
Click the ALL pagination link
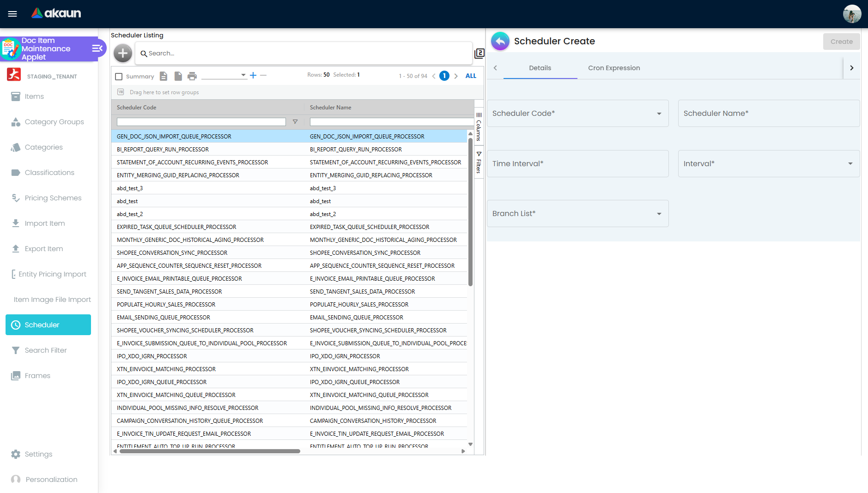[471, 76]
